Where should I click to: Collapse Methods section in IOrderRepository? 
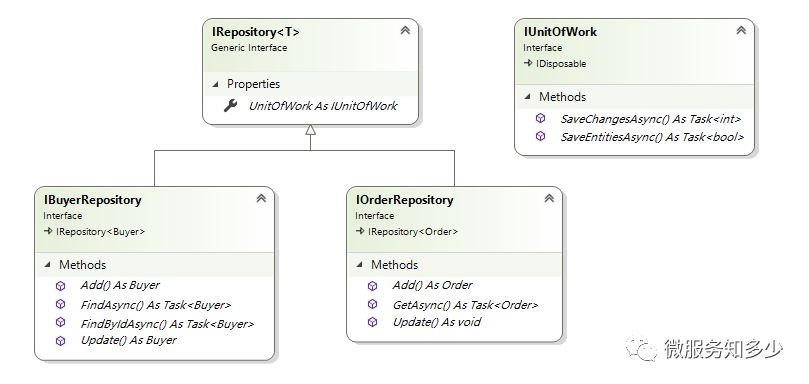pyautogui.click(x=360, y=265)
